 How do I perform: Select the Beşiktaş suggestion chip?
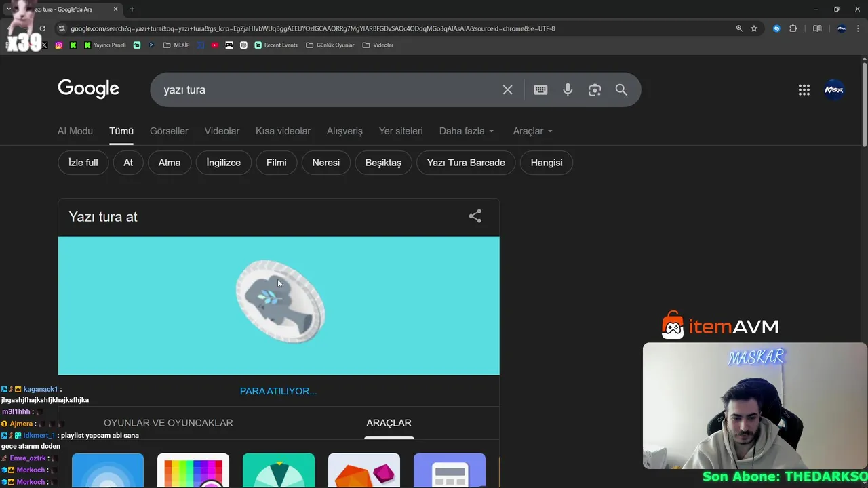[x=383, y=163]
